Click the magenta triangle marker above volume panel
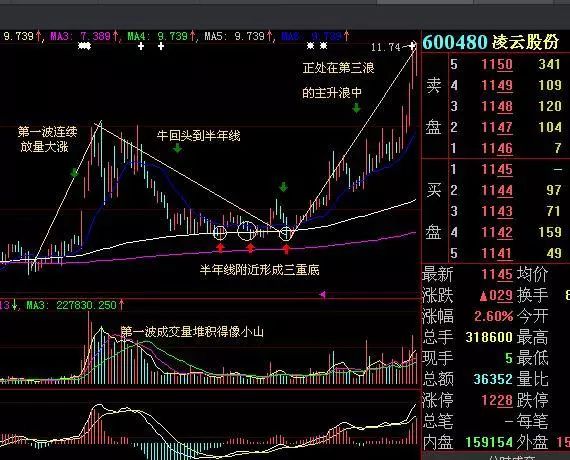This screenshot has width=570, height=460. tap(323, 295)
